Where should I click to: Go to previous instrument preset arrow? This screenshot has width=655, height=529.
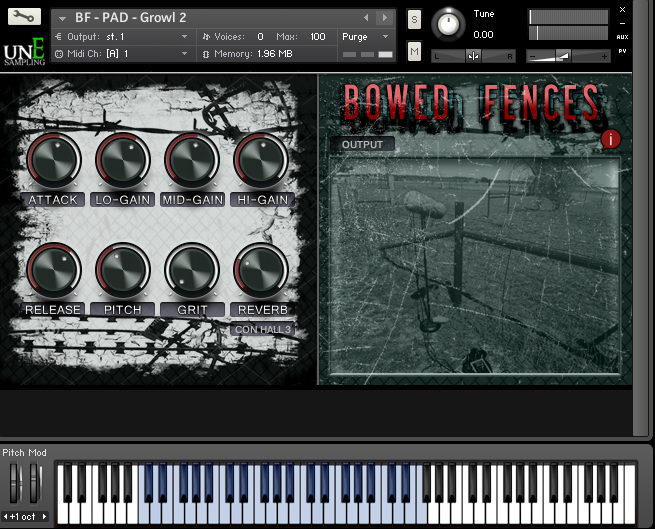point(365,18)
